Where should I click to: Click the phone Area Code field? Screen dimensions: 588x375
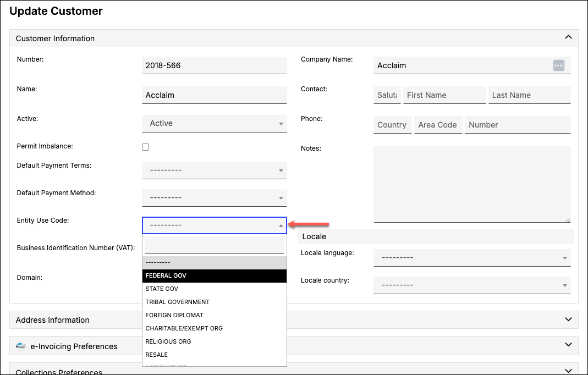pyautogui.click(x=438, y=124)
